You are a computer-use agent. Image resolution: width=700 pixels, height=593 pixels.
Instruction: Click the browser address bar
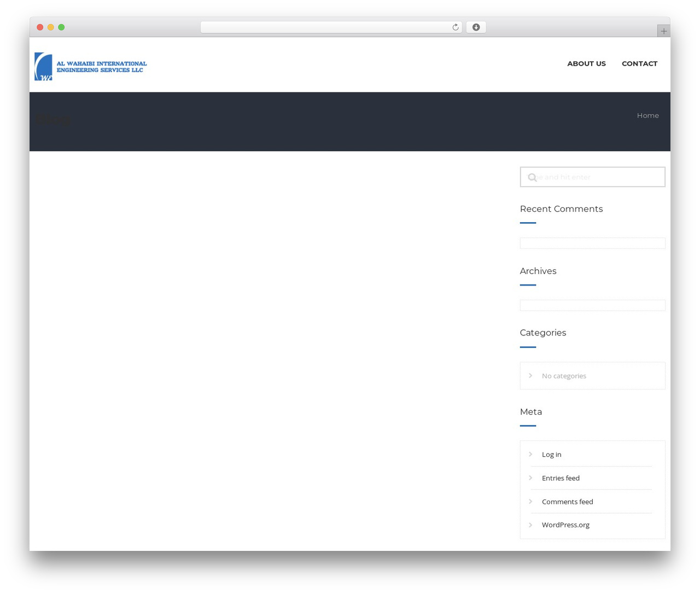point(331,27)
